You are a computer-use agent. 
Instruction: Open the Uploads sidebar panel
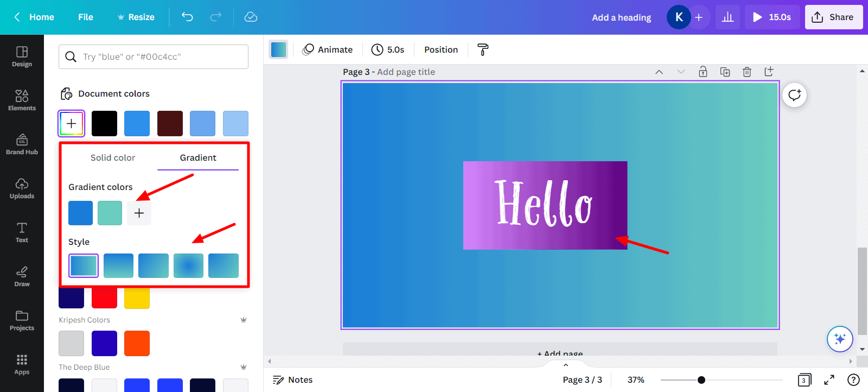(x=22, y=188)
